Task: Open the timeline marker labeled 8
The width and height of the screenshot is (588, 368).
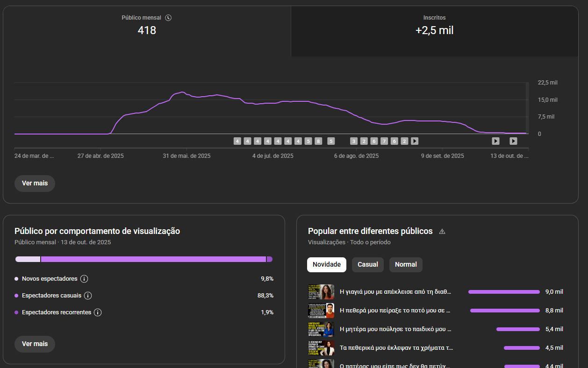Action: point(318,141)
